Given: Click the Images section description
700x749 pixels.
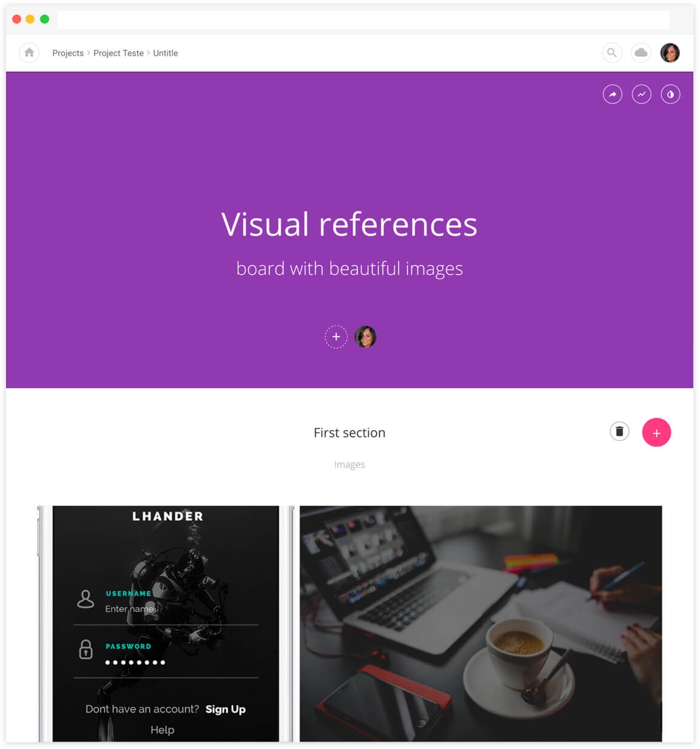Looking at the screenshot, I should pos(349,465).
